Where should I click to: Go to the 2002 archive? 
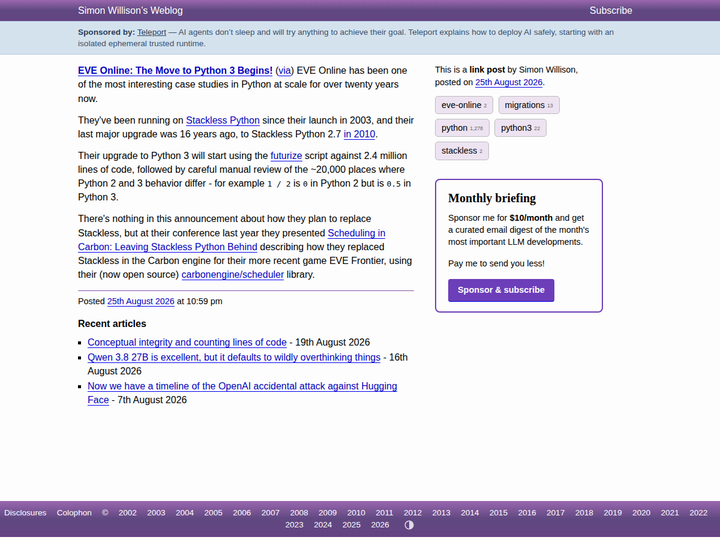coord(127,513)
